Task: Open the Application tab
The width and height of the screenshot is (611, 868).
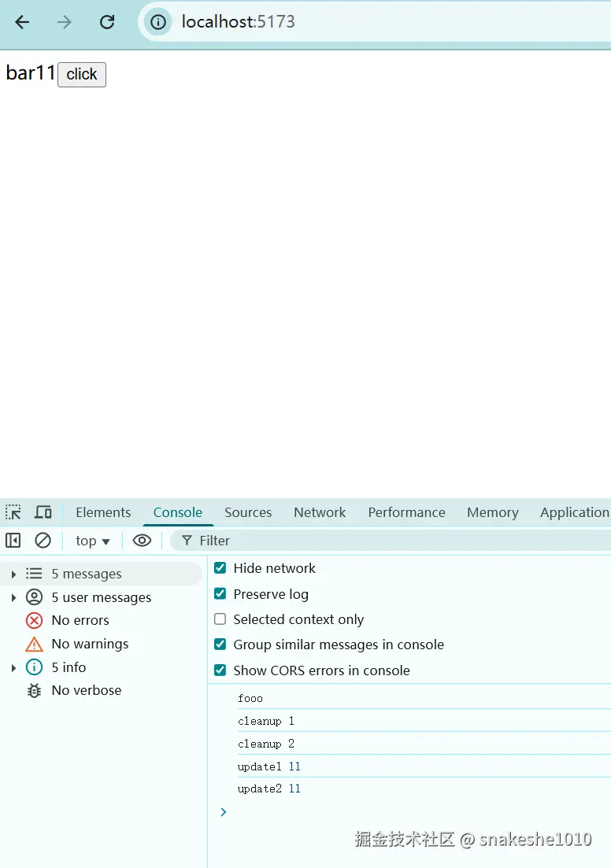Action: click(575, 512)
